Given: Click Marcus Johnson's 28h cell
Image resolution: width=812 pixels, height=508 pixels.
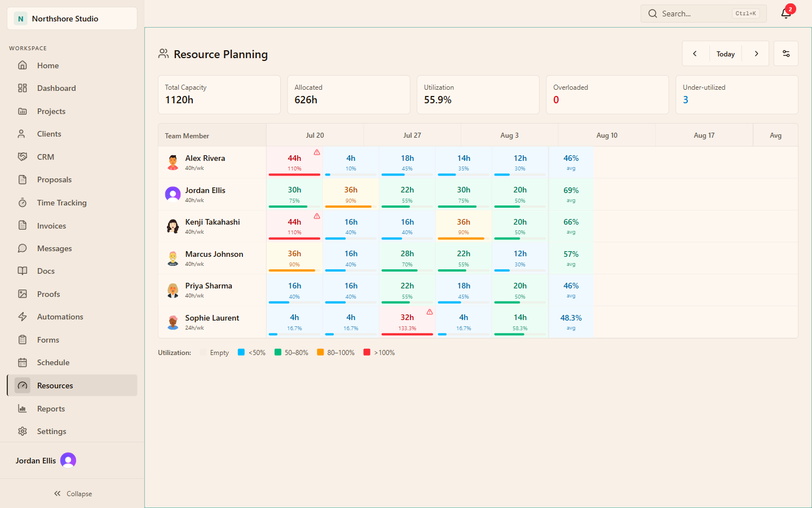Looking at the screenshot, I should pyautogui.click(x=407, y=258).
